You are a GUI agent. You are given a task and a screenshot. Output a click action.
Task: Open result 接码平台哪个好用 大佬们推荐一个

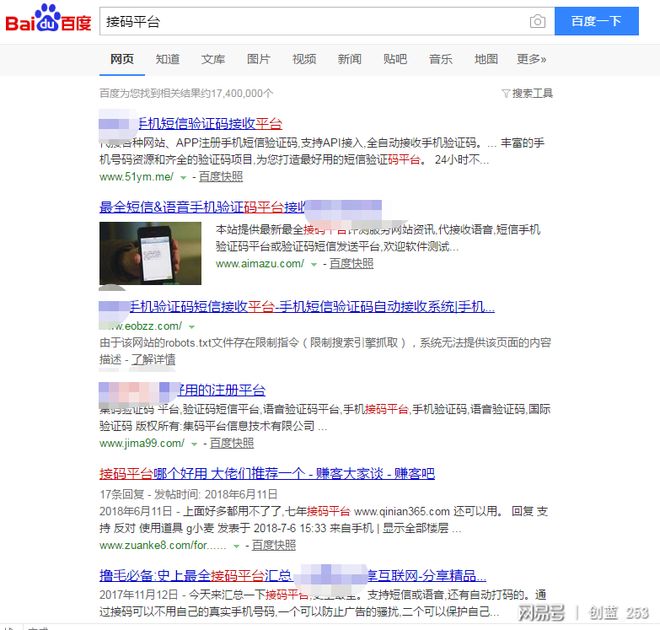click(x=267, y=473)
